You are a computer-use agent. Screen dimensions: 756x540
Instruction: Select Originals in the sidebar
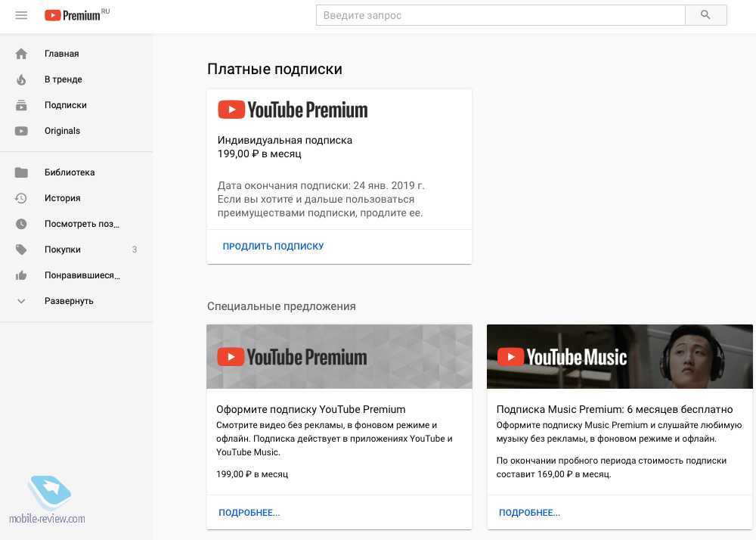(62, 131)
